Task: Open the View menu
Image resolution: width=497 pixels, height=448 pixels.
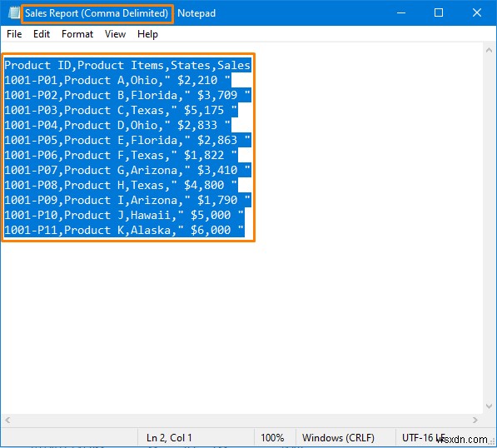Action: [115, 34]
